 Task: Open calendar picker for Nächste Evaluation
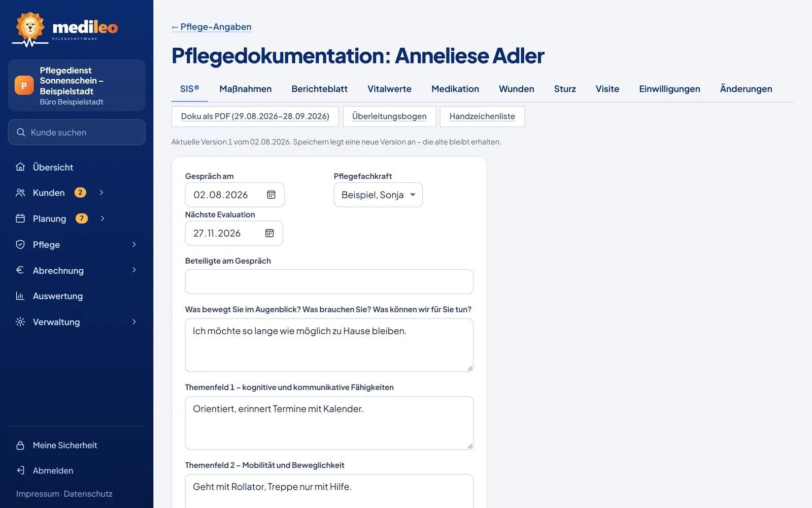pos(269,233)
